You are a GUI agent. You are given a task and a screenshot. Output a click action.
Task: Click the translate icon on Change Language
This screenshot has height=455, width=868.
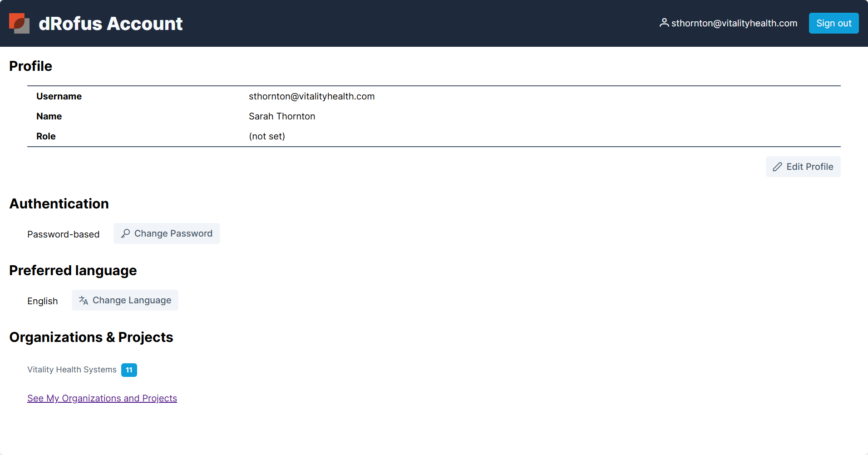(x=84, y=300)
